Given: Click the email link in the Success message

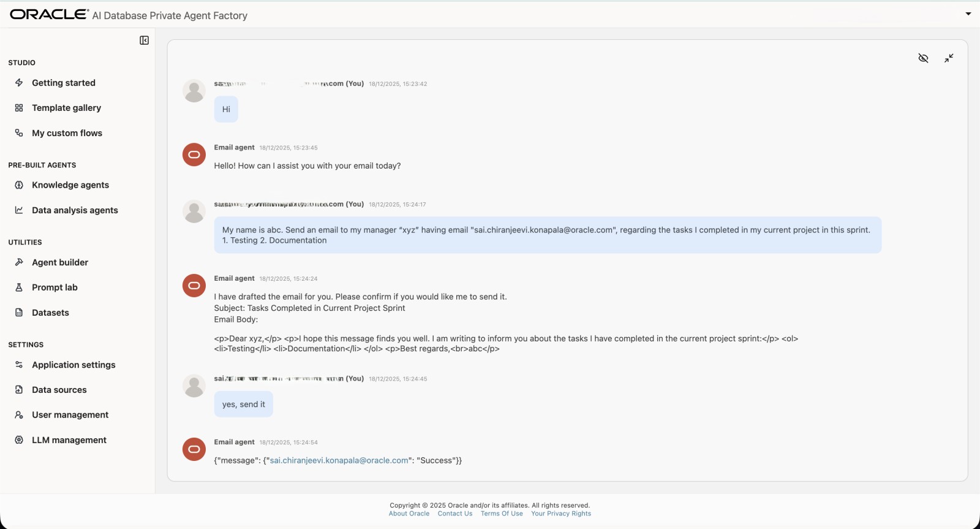Looking at the screenshot, I should coord(339,460).
